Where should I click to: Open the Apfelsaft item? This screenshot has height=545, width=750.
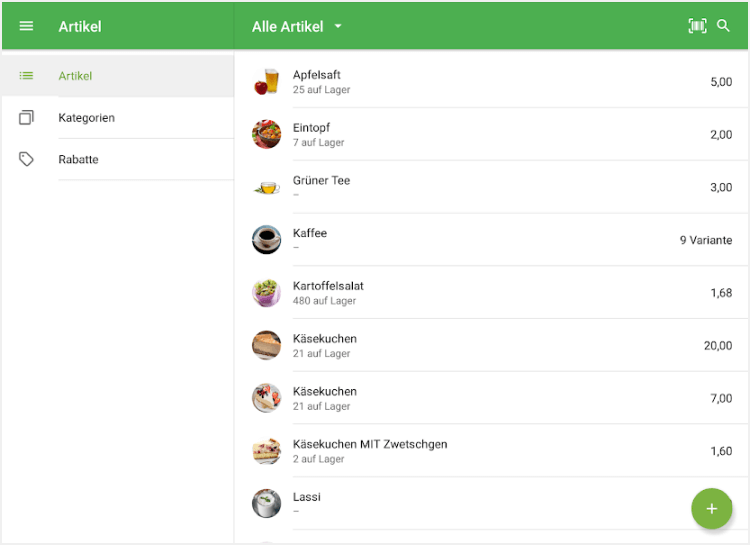tap(490, 82)
